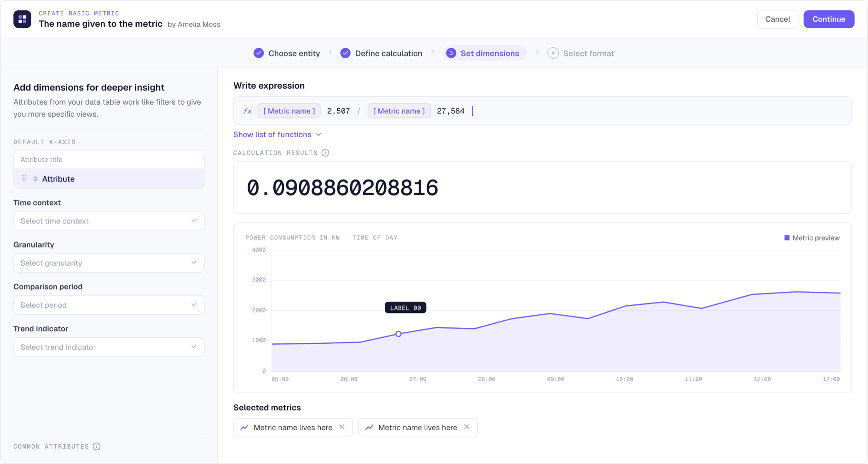Click the Continue button
Screen dimensions: 868x464
pyautogui.click(x=829, y=19)
